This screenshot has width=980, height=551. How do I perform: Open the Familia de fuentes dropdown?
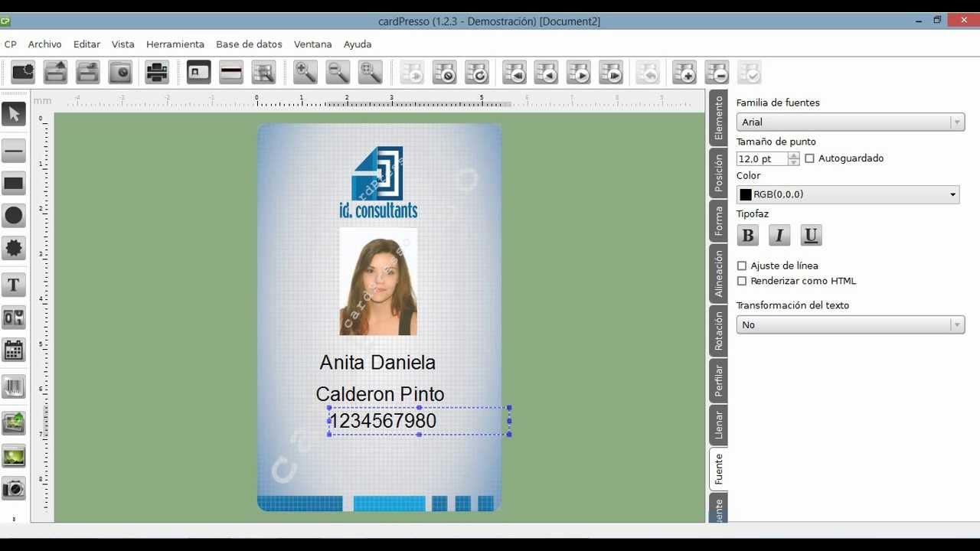coord(956,122)
